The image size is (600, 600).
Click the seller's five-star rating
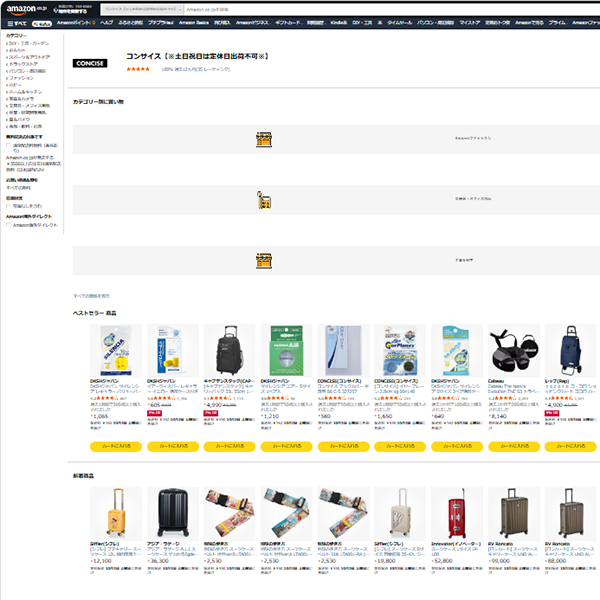tap(138, 69)
